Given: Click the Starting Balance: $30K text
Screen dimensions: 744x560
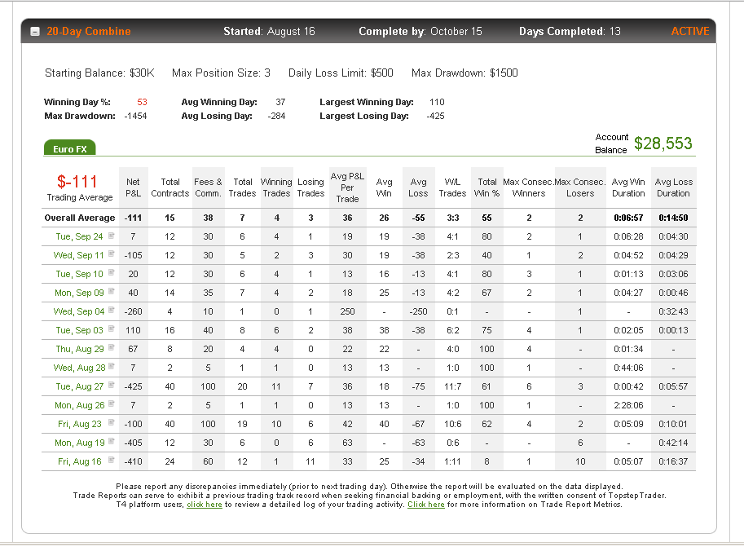Looking at the screenshot, I should click(99, 73).
